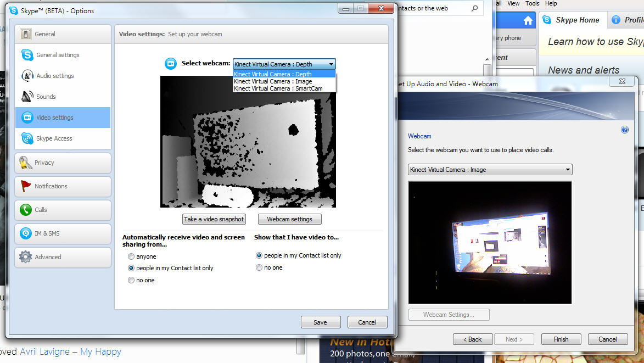Click the Audio settings headset icon
This screenshot has width=644, height=363.
[x=27, y=76]
